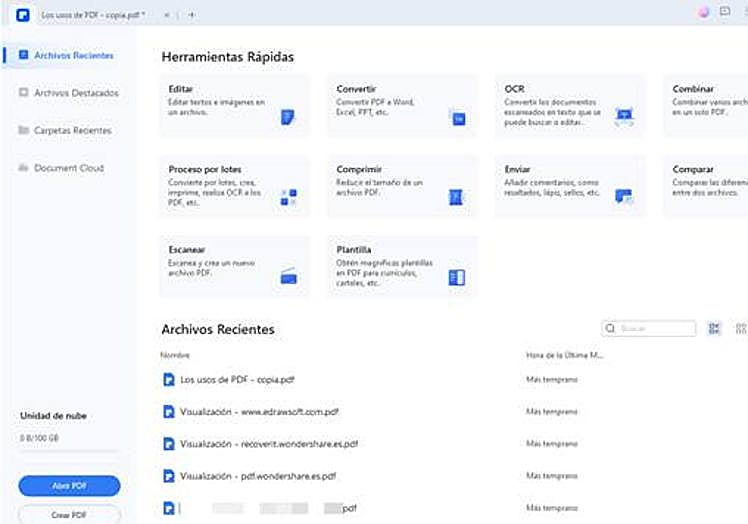Go to Archivos Recientes in sidebar
748x524 pixels.
click(73, 56)
